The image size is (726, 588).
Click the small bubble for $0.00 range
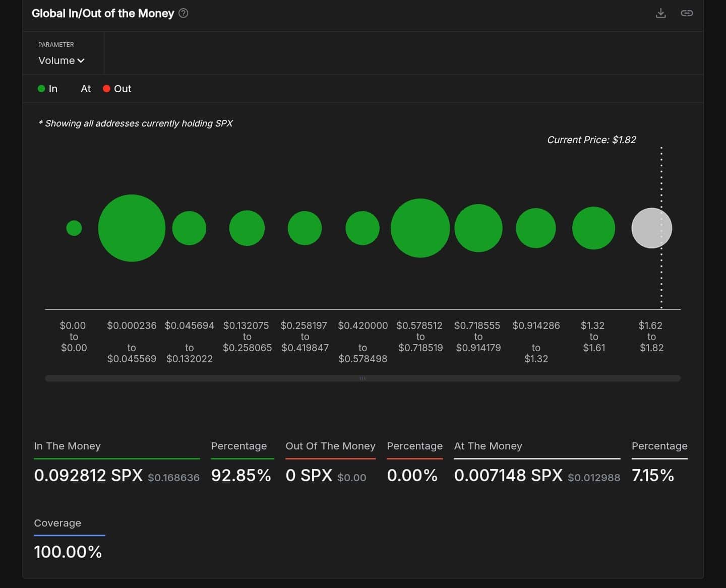pos(74,228)
